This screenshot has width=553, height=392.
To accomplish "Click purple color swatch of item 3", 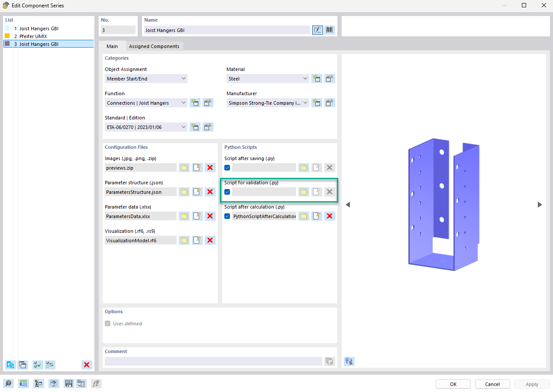I will pyautogui.click(x=7, y=44).
